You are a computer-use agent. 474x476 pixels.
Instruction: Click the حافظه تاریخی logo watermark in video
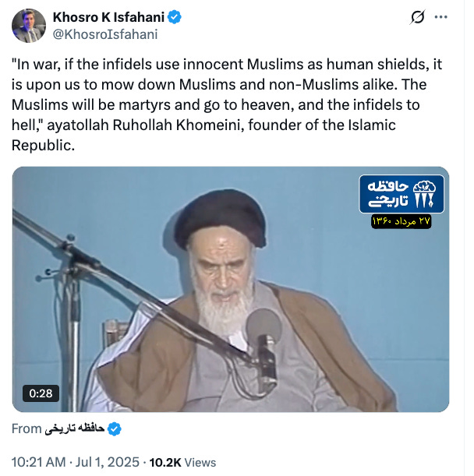click(x=401, y=194)
